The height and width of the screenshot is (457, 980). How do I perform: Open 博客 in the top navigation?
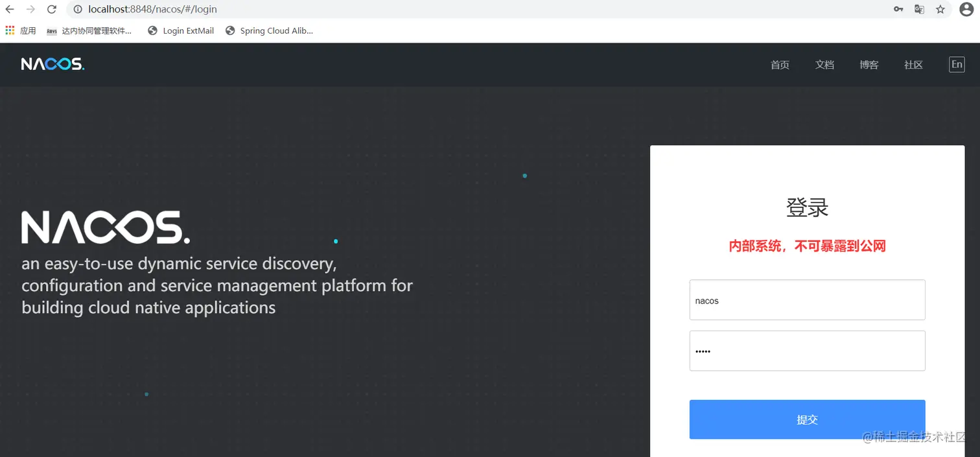869,65
